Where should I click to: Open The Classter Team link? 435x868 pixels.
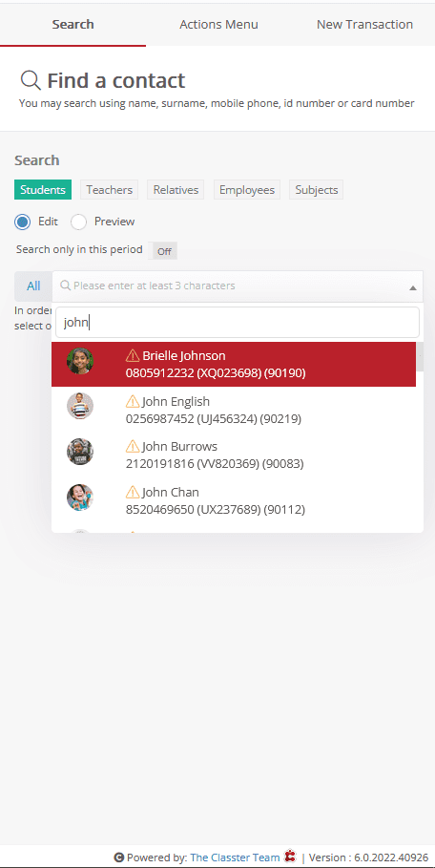[x=235, y=857]
